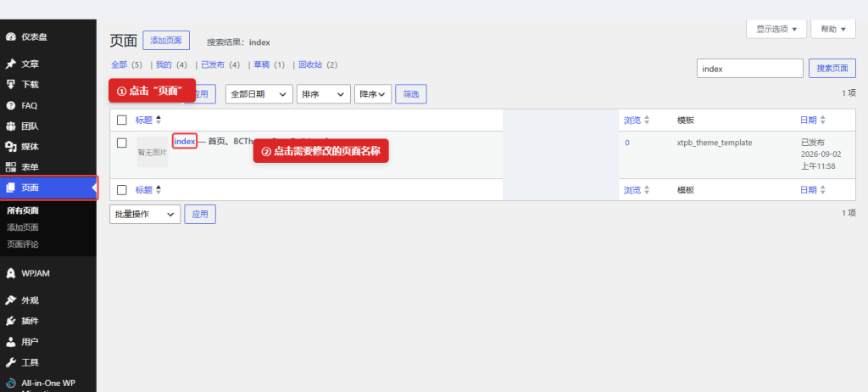Sort by 浏览 in footer row
868x392 pixels.
pos(632,189)
